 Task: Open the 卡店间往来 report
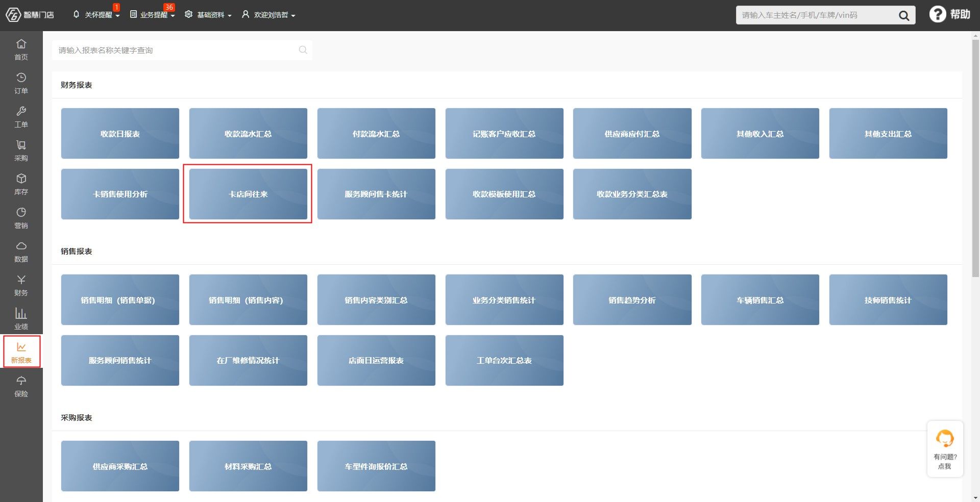click(248, 194)
